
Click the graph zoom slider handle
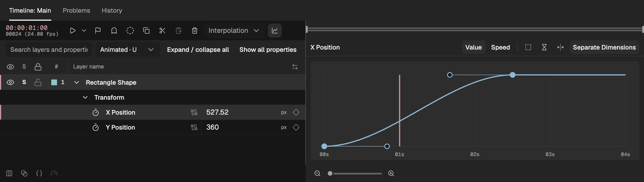[330, 173]
